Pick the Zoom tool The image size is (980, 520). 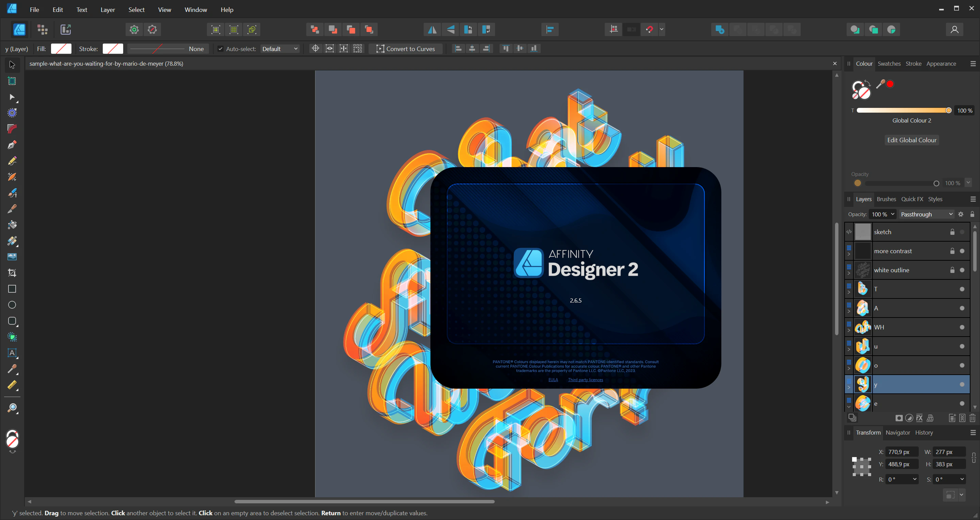[x=12, y=408]
